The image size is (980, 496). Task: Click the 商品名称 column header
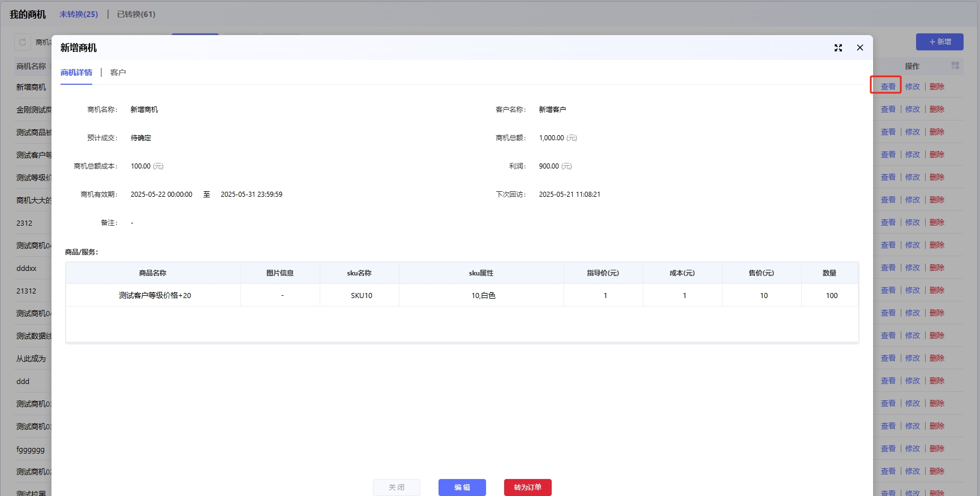point(153,273)
